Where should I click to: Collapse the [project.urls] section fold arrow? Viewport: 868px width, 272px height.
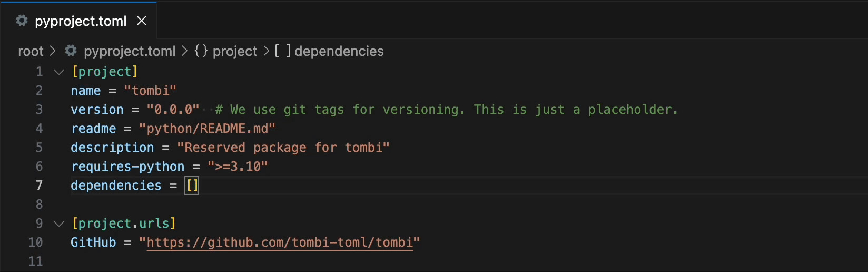pos(59,224)
